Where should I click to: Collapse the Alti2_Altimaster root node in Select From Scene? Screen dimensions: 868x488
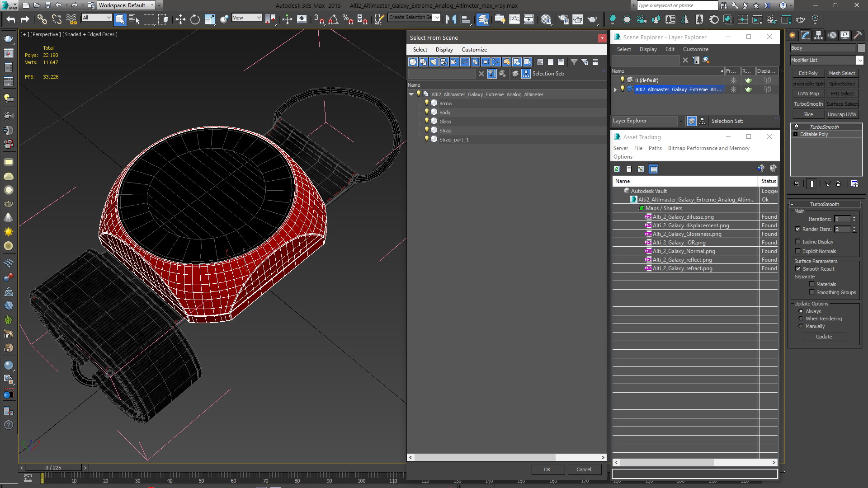pos(411,94)
